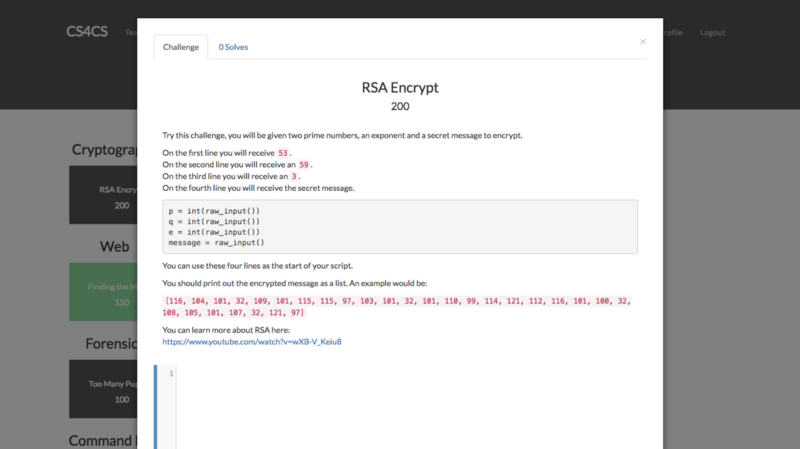Close the RSA Encrypt challenge modal
The width and height of the screenshot is (800, 449).
[x=643, y=42]
